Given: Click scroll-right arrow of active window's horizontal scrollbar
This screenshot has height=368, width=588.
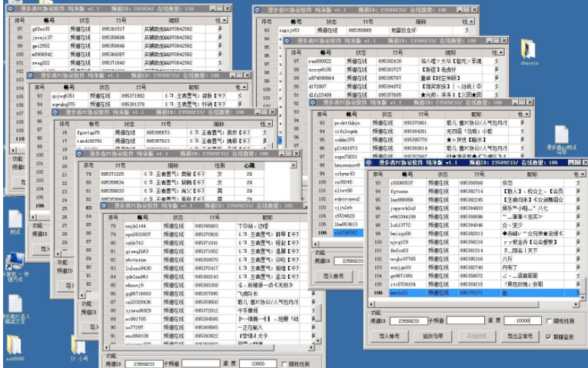Looking at the screenshot, I should click(576, 304).
